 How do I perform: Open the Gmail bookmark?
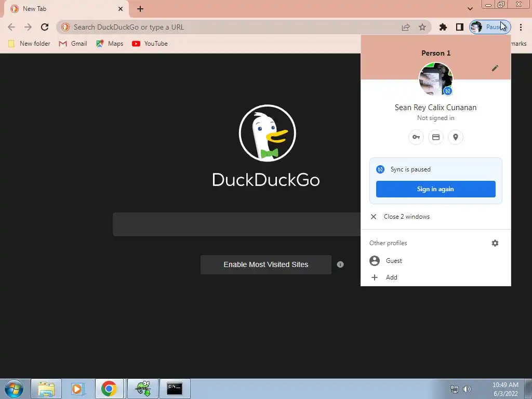pos(73,44)
